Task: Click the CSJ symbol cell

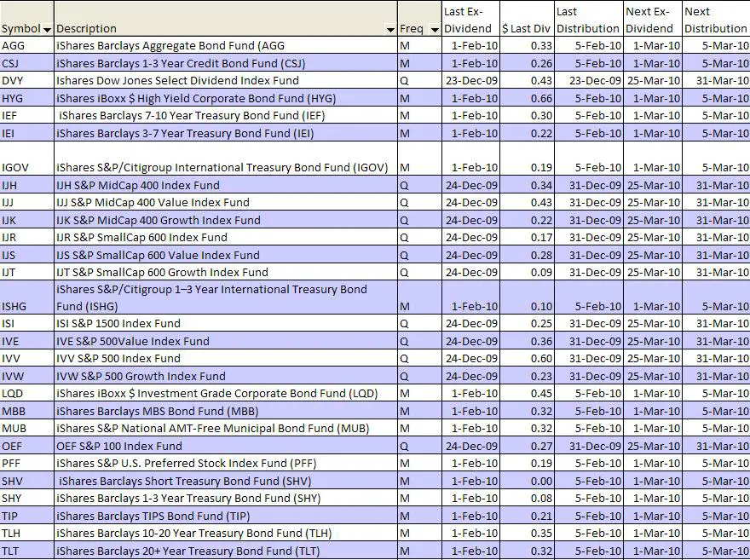Action: [x=27, y=63]
